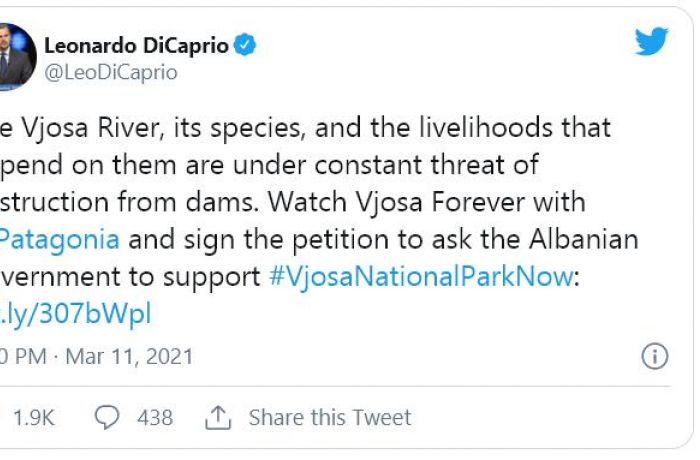The height and width of the screenshot is (460, 700).
Task: Click the reply speech bubble icon
Action: 107,417
